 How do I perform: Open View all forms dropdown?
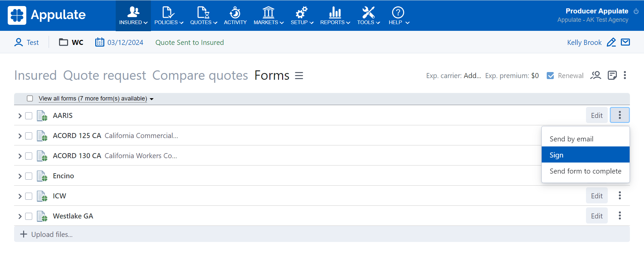click(96, 99)
